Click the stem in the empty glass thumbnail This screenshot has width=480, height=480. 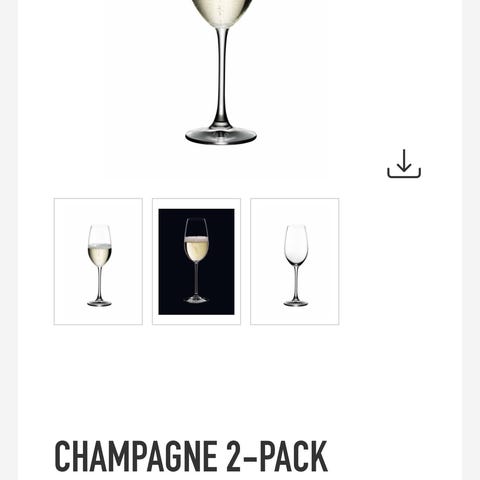(x=296, y=283)
